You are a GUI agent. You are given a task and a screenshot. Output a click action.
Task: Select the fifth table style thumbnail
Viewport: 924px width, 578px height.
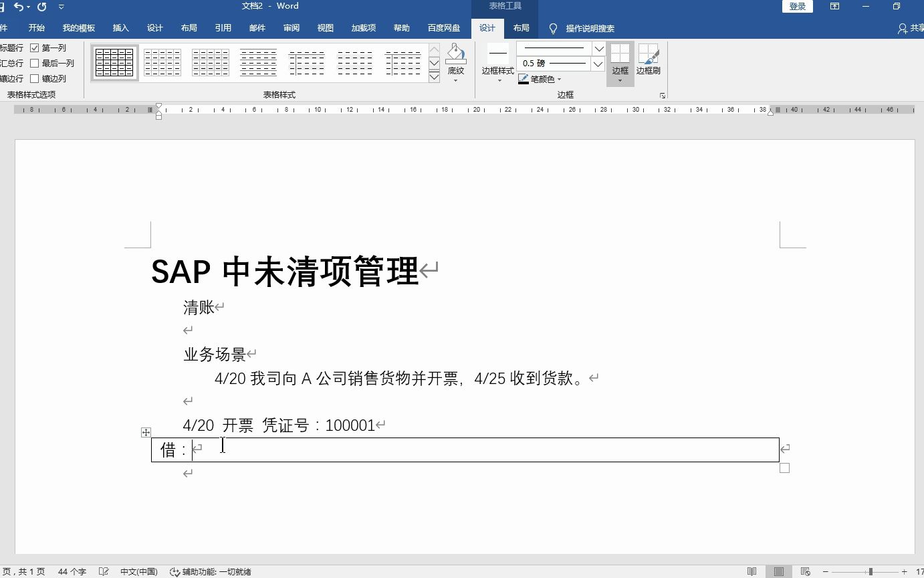pos(307,63)
